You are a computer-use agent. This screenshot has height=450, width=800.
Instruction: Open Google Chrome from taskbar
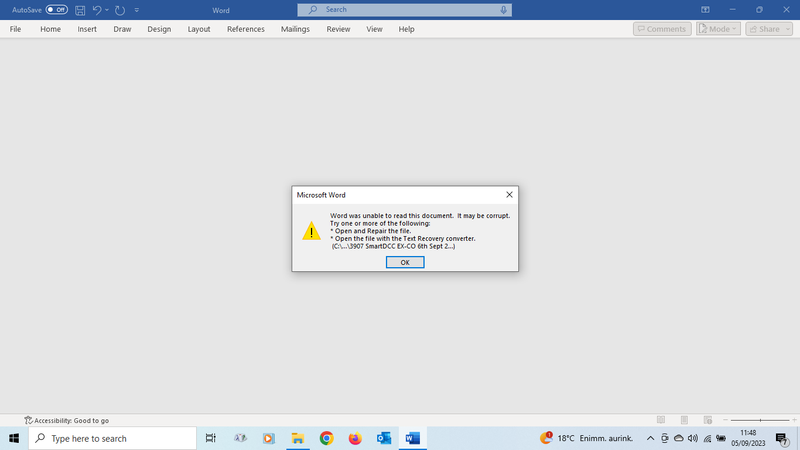[327, 438]
